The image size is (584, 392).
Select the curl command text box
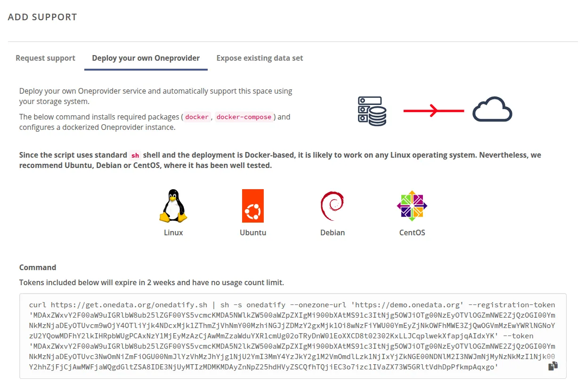[292, 336]
